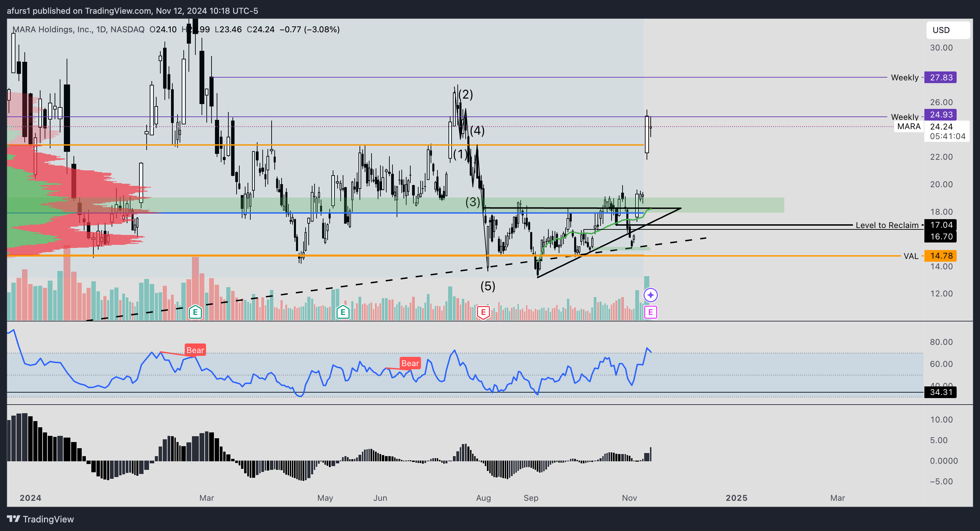Click the wave label (4)
The width and height of the screenshot is (980, 531).
point(477,131)
